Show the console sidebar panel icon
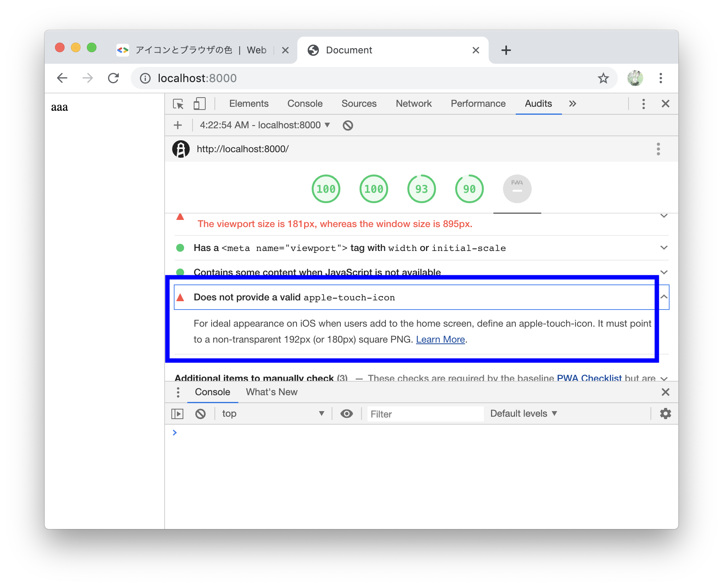 (x=178, y=414)
